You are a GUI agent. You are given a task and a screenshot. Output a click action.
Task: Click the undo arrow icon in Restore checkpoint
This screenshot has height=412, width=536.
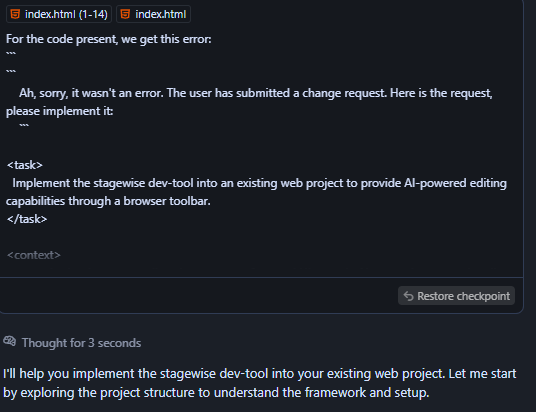408,296
